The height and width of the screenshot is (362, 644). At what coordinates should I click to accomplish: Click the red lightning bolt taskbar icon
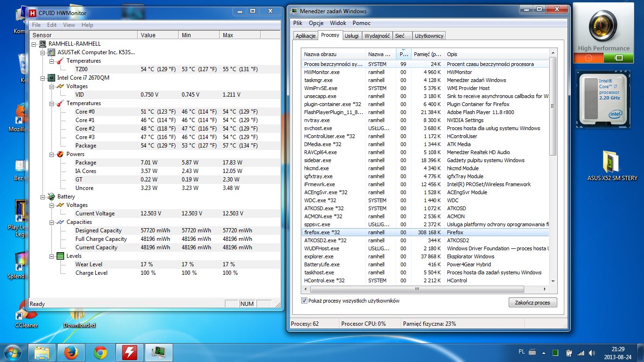point(129,353)
